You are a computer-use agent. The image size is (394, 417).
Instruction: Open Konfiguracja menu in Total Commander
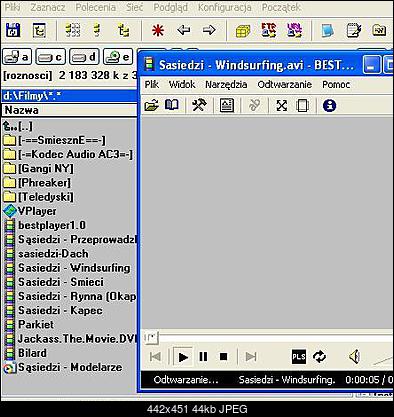pos(225,7)
